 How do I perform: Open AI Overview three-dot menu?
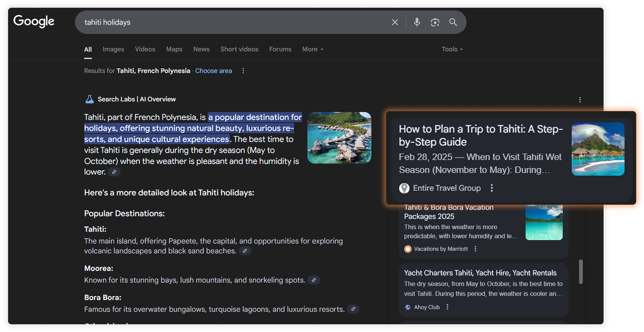pyautogui.click(x=580, y=100)
